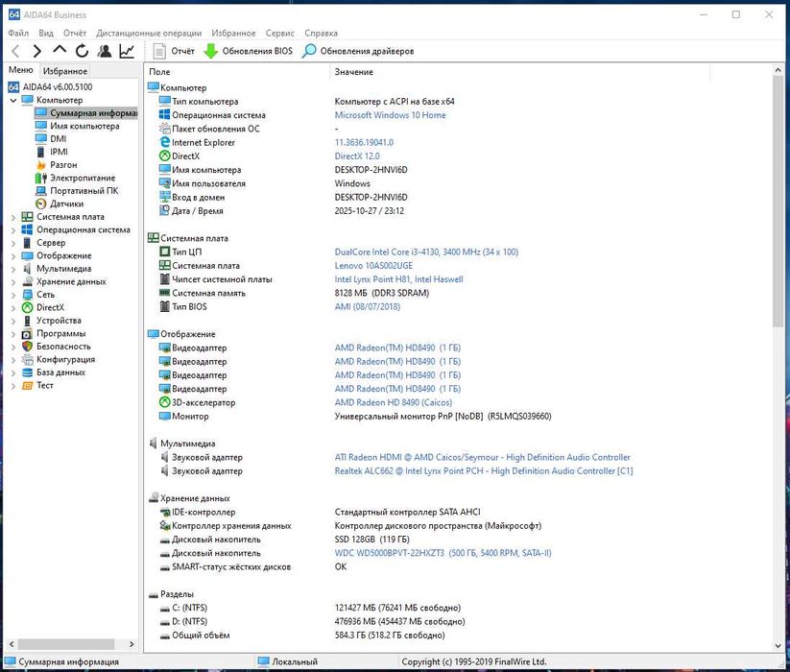Select Имя компьютера in the tree
The height and width of the screenshot is (672, 790).
tap(84, 126)
